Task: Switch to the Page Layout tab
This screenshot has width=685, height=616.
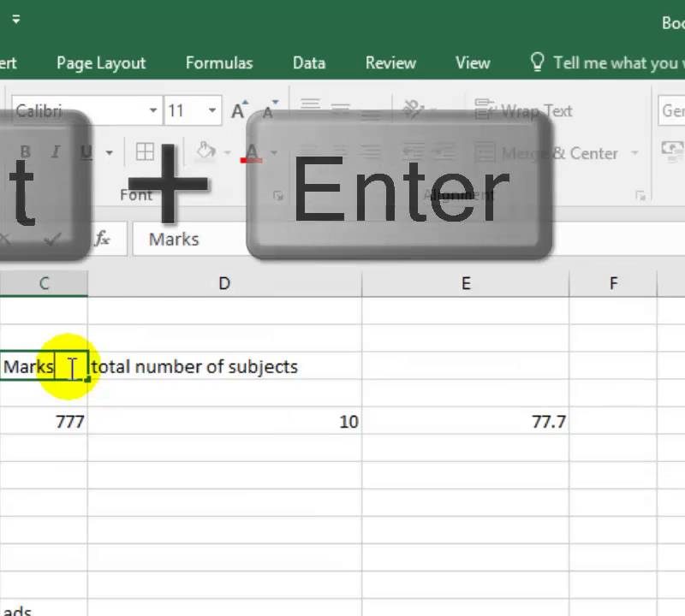Action: pos(101,63)
